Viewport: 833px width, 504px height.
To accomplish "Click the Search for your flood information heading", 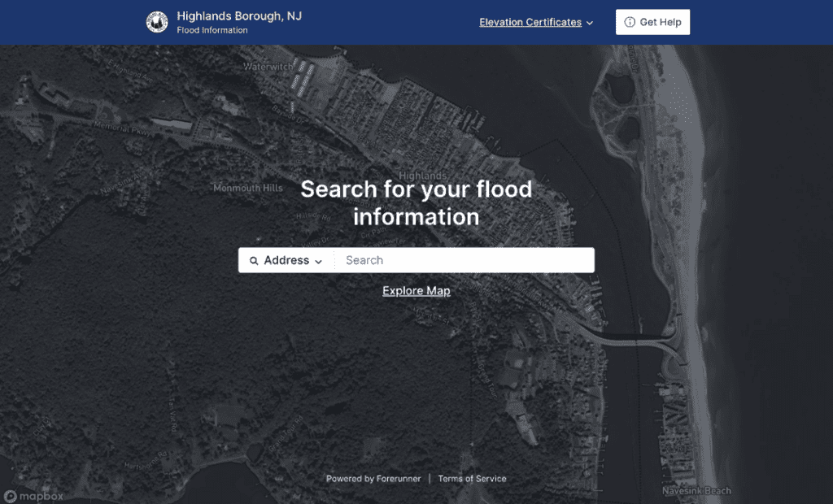I will coord(416,203).
